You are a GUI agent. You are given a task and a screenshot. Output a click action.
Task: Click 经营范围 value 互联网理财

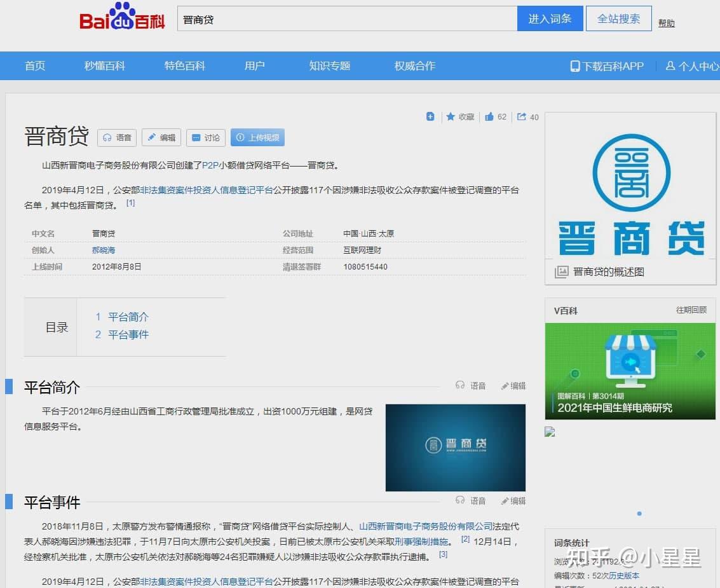[x=362, y=250]
